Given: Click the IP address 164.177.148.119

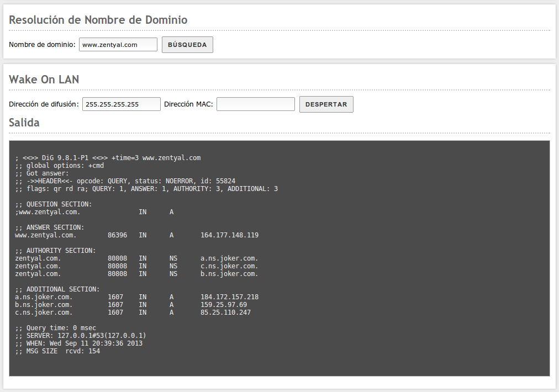Looking at the screenshot, I should [x=230, y=235].
